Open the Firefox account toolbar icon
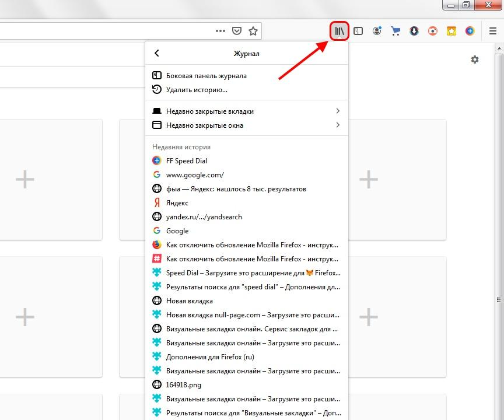 [377, 31]
